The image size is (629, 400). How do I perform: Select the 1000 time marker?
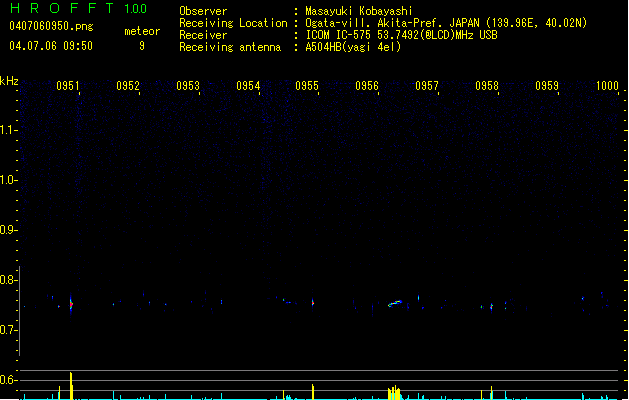(x=607, y=85)
